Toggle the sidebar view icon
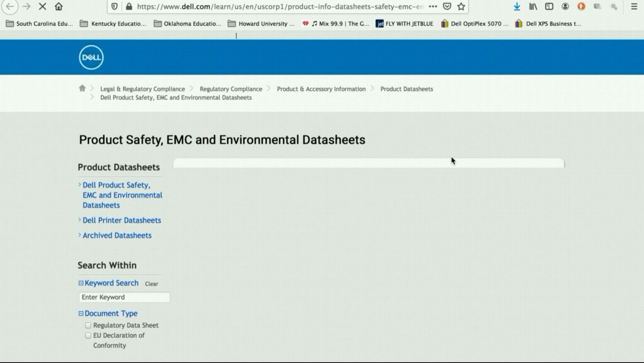644x363 pixels. point(549,6)
